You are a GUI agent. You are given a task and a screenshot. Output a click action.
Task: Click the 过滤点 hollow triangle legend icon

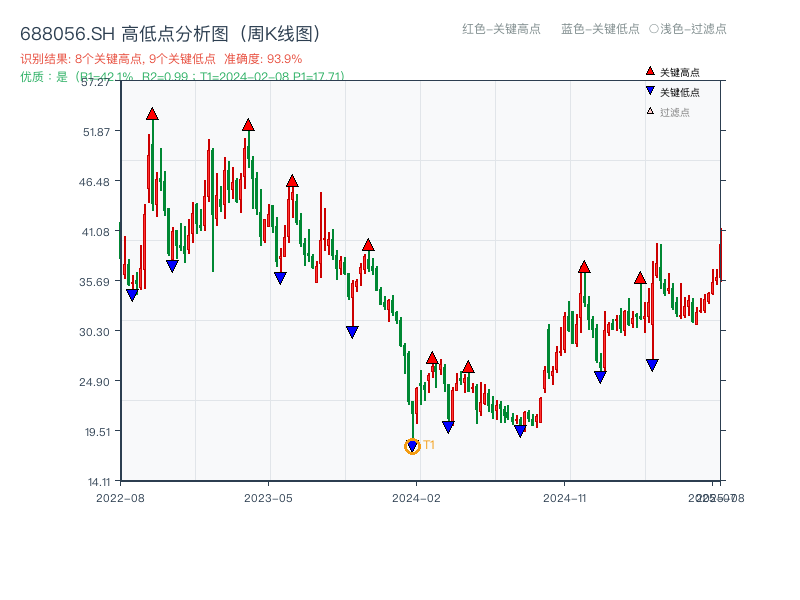(648, 110)
